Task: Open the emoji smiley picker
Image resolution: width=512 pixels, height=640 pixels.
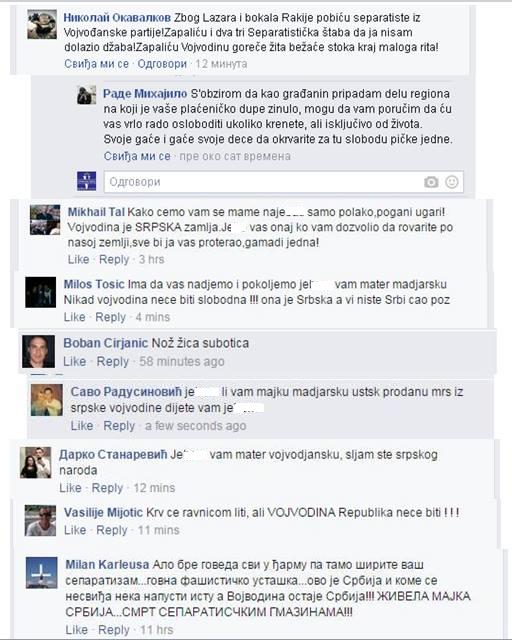Action: point(452,182)
